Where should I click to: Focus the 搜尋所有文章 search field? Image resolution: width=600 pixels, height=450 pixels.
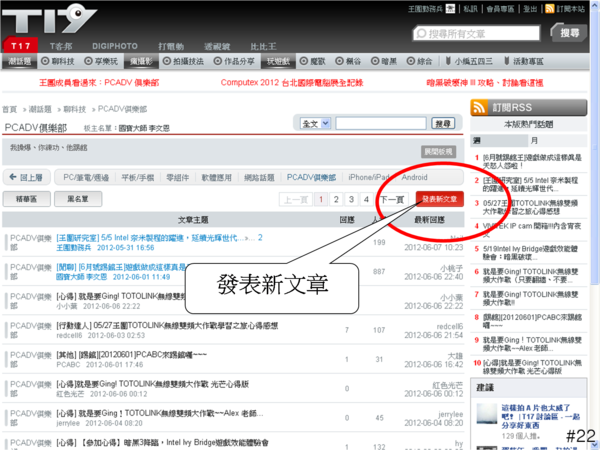[476, 33]
